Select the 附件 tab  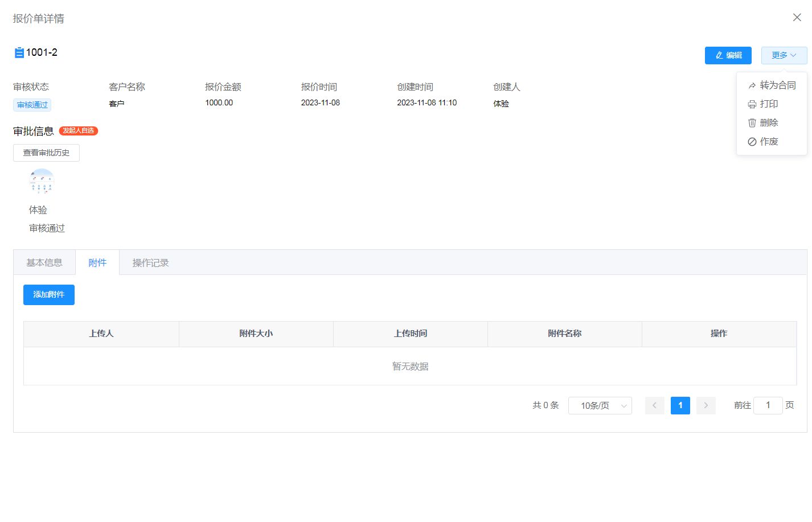(97, 262)
